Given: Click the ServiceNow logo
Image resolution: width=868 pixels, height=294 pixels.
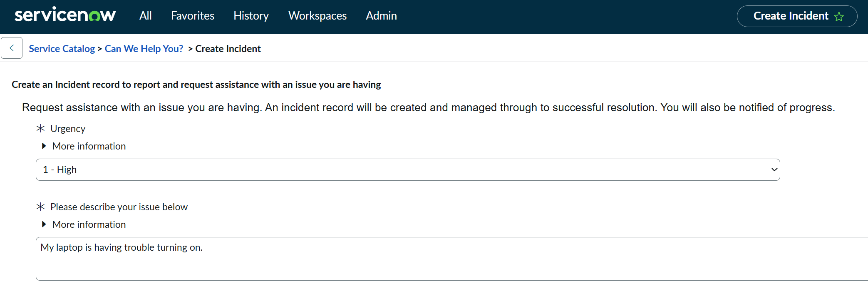Looking at the screenshot, I should (x=65, y=15).
